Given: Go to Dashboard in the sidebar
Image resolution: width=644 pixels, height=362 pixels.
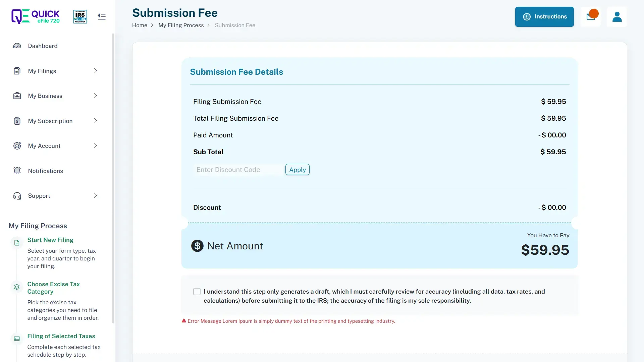Looking at the screenshot, I should coord(43,46).
